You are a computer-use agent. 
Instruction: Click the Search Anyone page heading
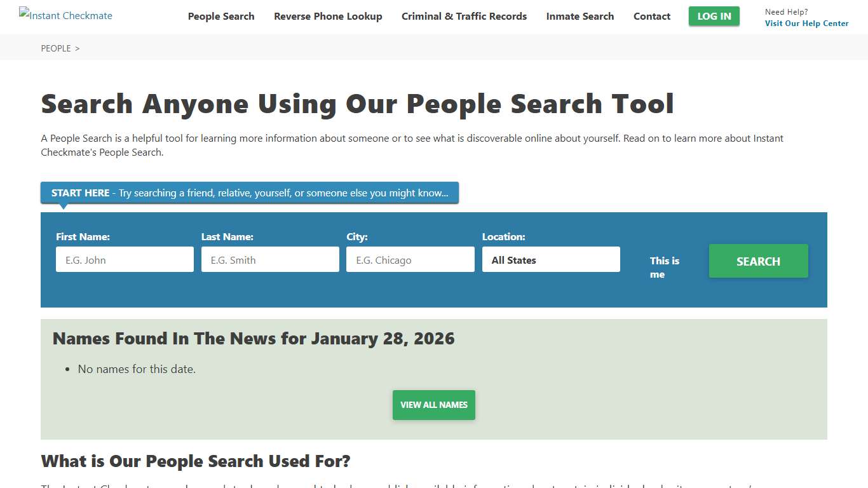[357, 103]
